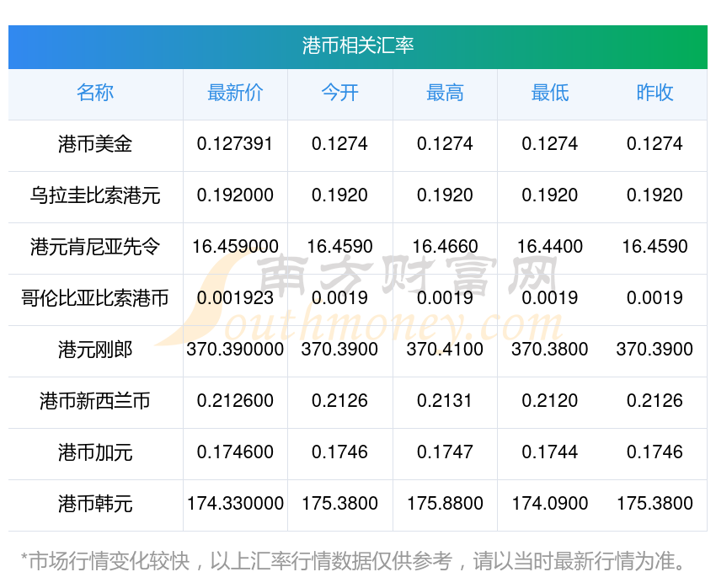Click the 最高 value 16.4660
The image size is (716, 588).
pos(445,247)
